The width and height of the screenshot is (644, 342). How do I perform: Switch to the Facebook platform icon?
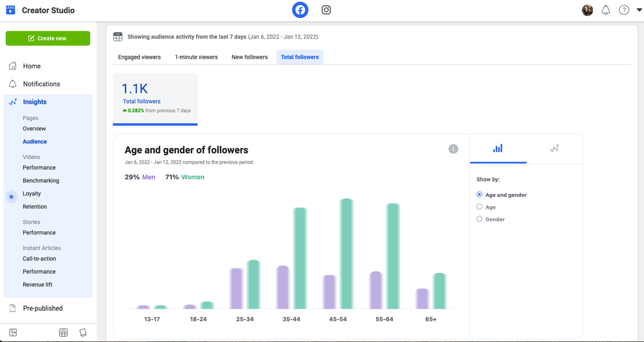[300, 10]
